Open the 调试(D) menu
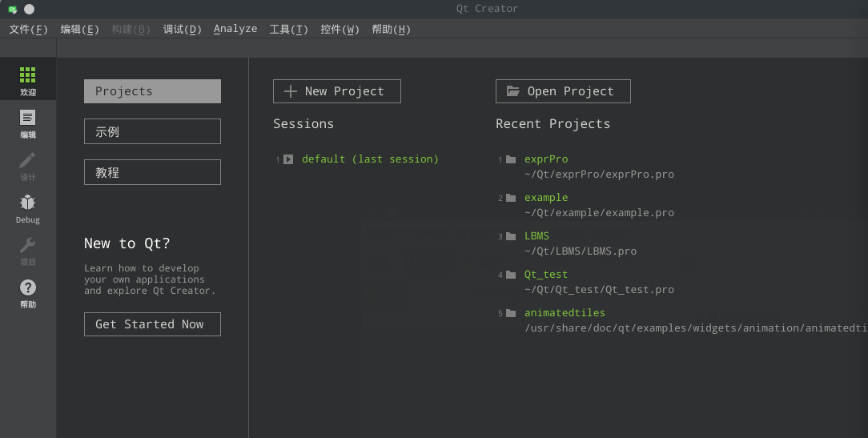The height and width of the screenshot is (438, 868). click(x=182, y=30)
